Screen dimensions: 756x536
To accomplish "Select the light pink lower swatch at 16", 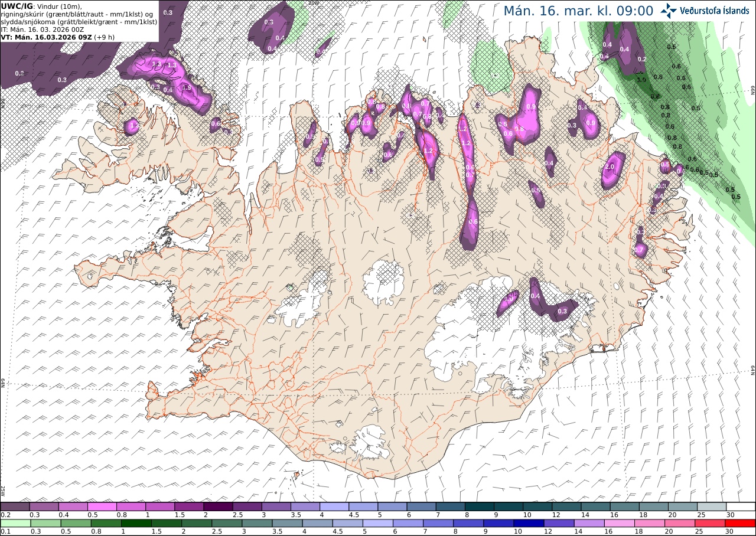I will click(619, 523).
